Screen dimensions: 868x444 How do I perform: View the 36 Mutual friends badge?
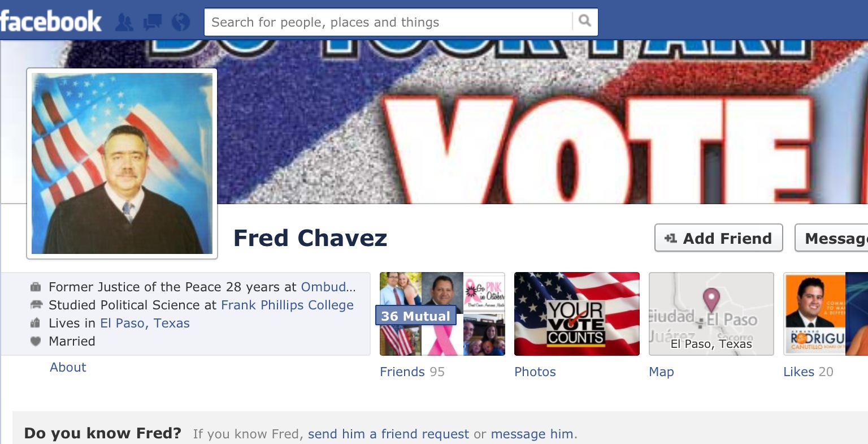416,316
